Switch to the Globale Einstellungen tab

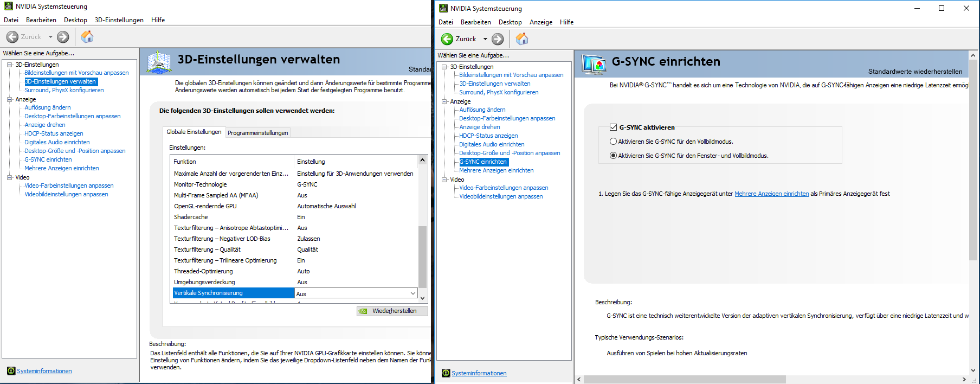tap(194, 132)
